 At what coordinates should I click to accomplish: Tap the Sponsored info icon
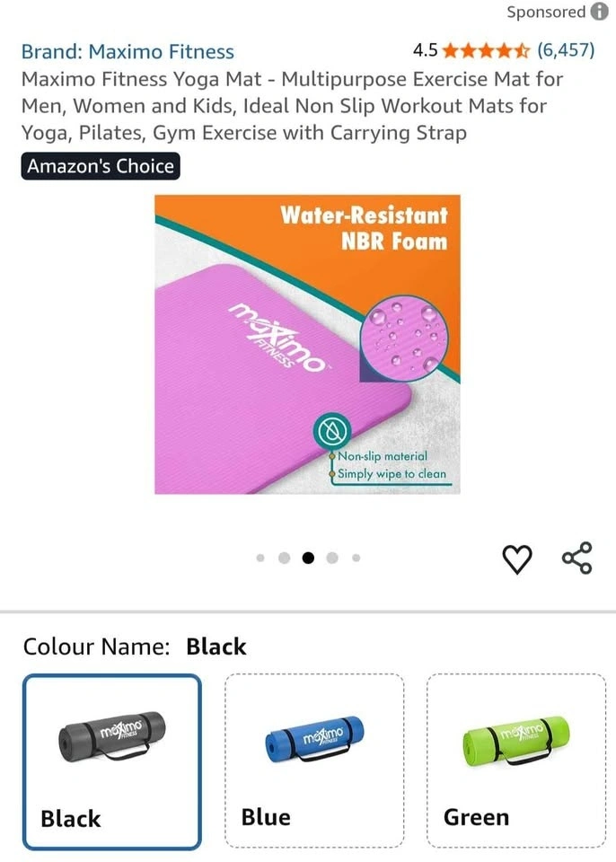(600, 12)
